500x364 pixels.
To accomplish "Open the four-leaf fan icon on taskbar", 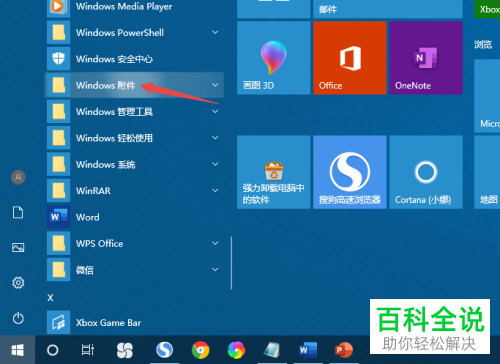I will [125, 350].
